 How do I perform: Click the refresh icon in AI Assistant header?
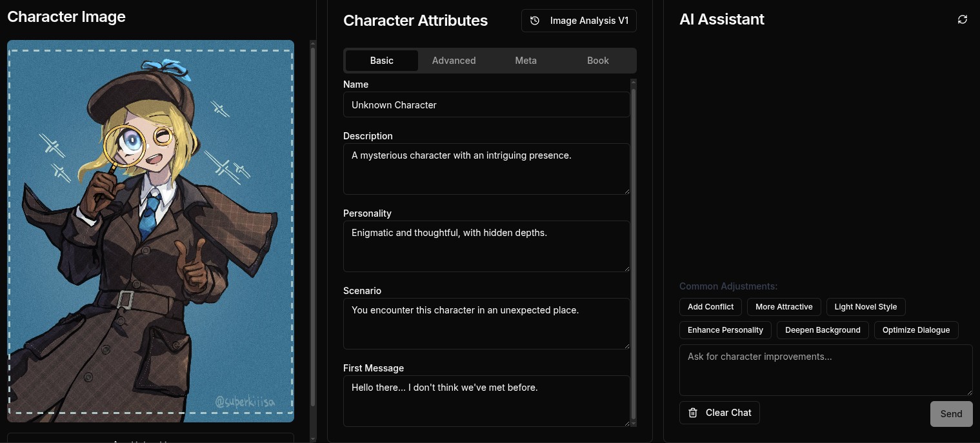963,19
